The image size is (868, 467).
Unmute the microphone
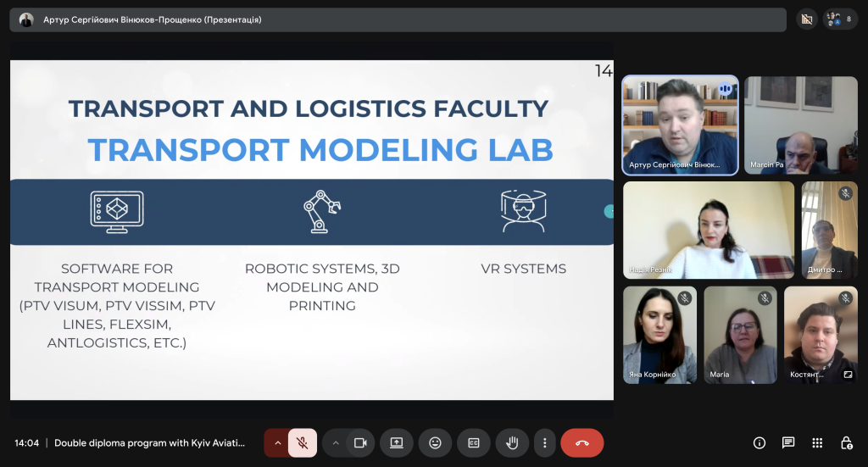pyautogui.click(x=303, y=442)
